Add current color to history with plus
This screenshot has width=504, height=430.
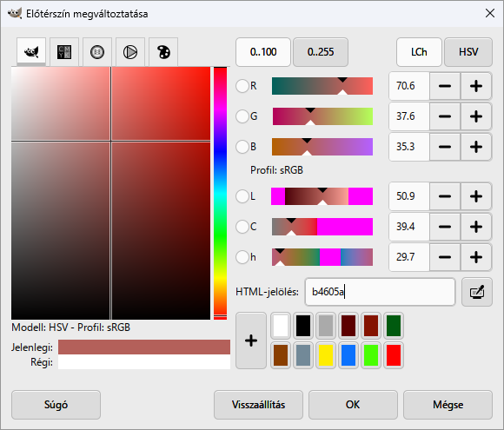tap(251, 341)
